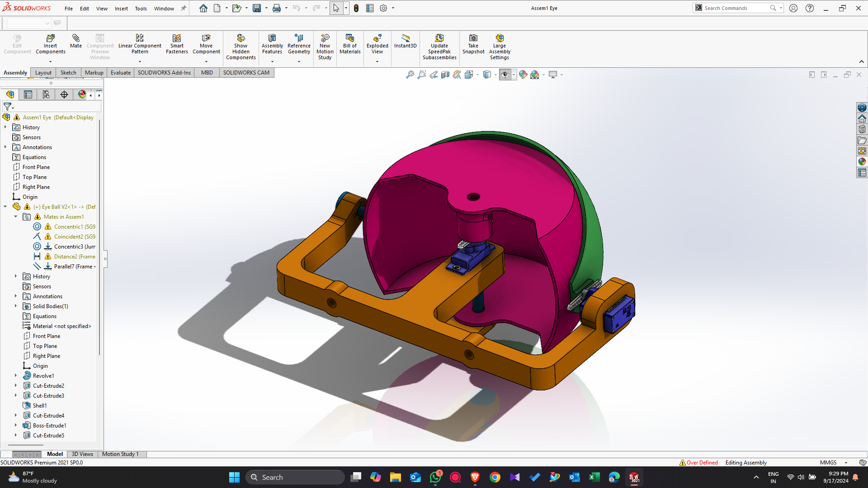This screenshot has height=488, width=868.
Task: Expand the Revolve1 feature
Action: tap(15, 375)
